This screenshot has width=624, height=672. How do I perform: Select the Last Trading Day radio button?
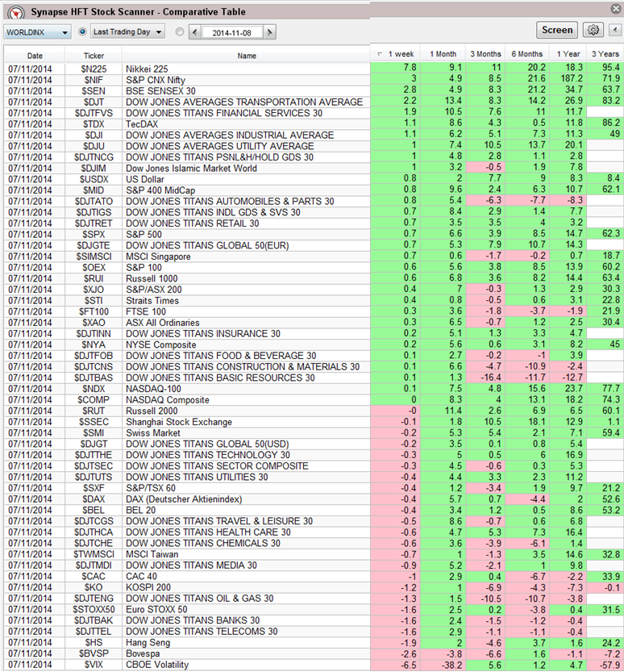(83, 32)
